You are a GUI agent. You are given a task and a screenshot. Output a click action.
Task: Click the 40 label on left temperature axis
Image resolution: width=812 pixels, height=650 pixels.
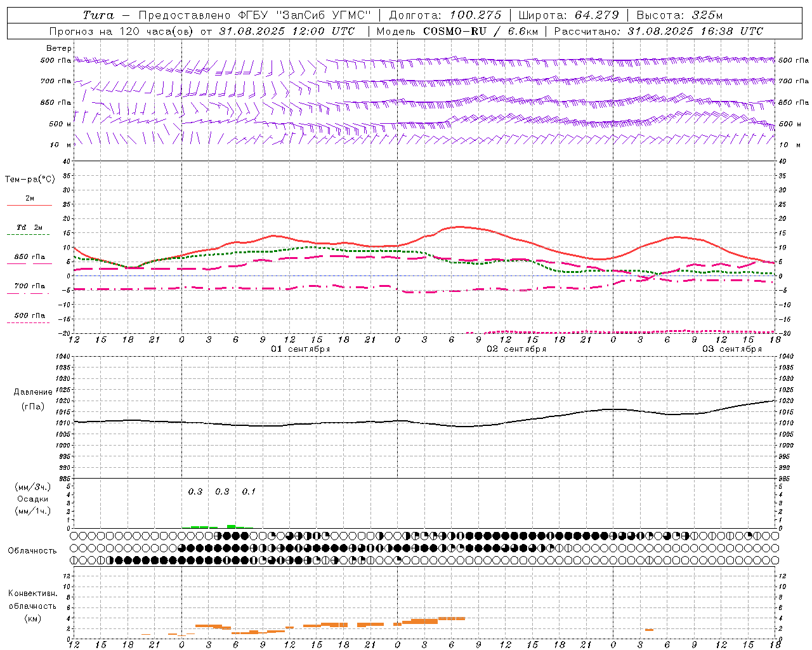pyautogui.click(x=66, y=161)
